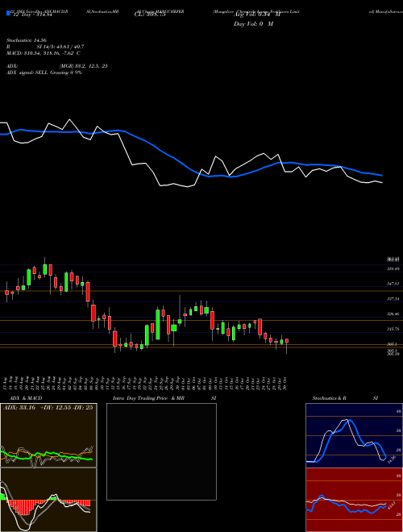Click the 'Intra Day Trading Price' panel title
This screenshot has width=403, height=532.
[141, 398]
